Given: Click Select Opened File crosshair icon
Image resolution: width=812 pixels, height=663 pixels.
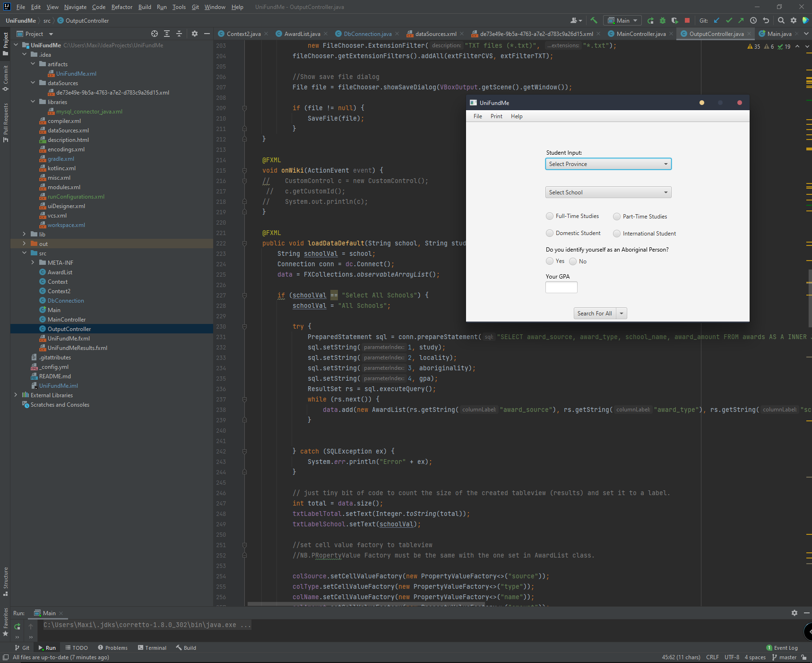Looking at the screenshot, I should point(155,34).
